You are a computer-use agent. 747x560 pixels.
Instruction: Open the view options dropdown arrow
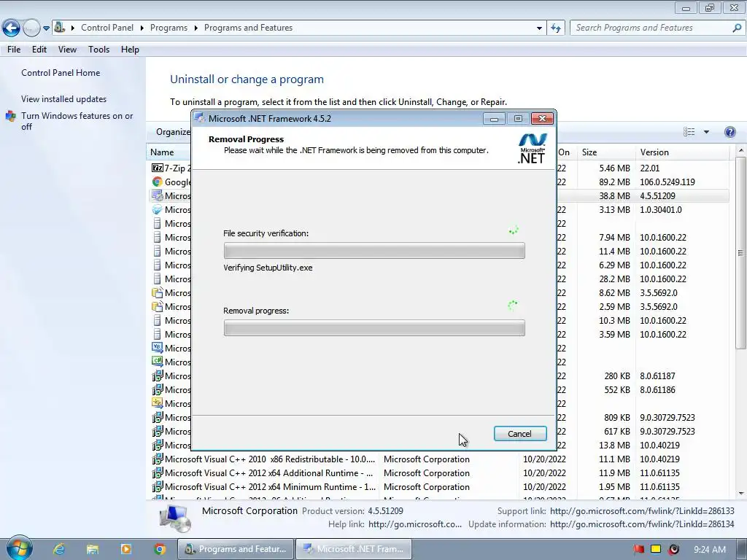[706, 132]
